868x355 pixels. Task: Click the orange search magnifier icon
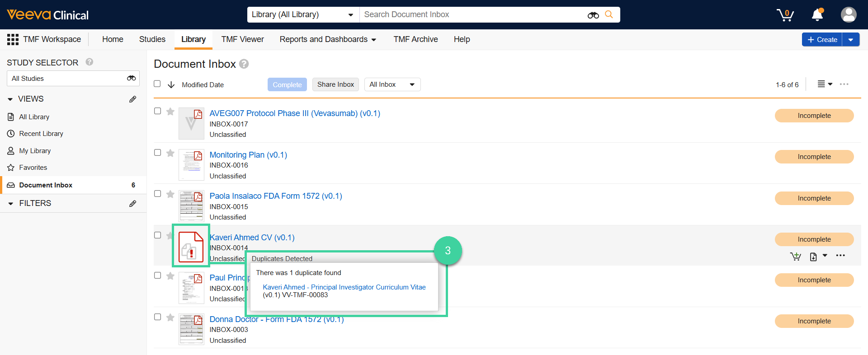click(x=609, y=14)
